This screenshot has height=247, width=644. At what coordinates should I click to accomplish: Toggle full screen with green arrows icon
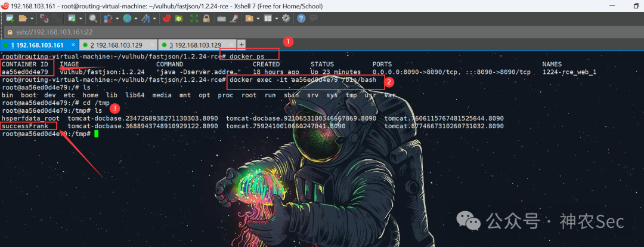[x=194, y=18]
